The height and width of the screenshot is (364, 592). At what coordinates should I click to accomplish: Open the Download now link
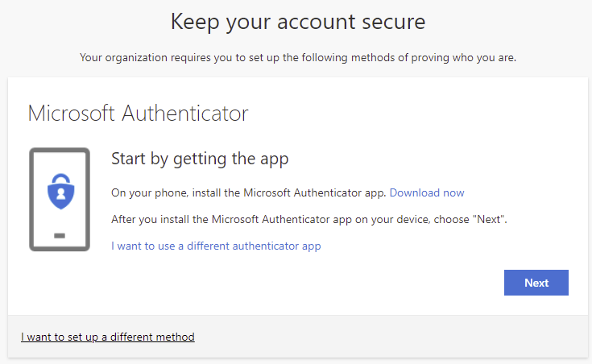point(427,192)
